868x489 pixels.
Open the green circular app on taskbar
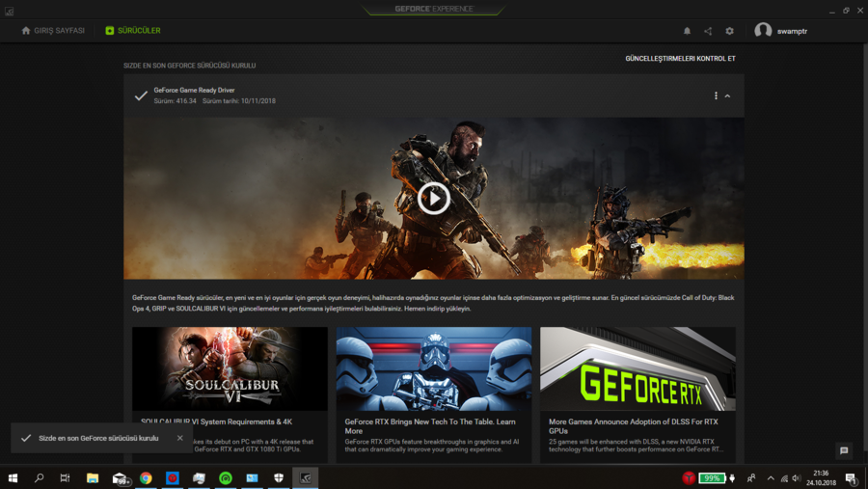[226, 478]
